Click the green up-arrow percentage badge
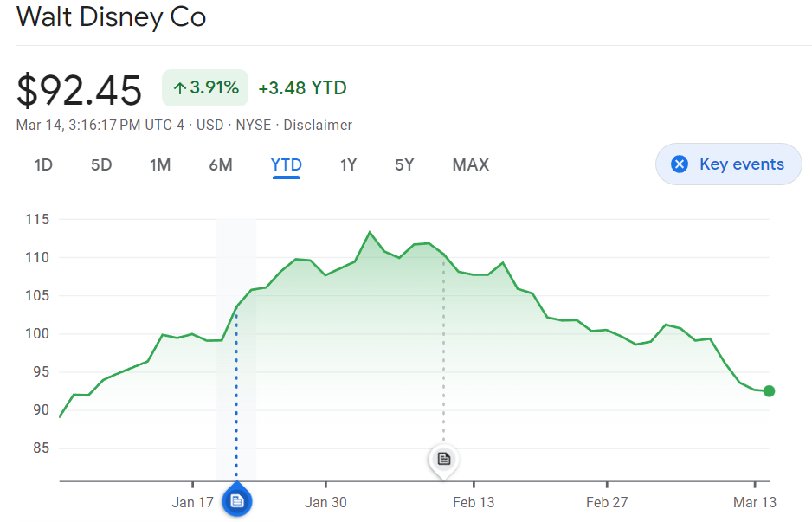 (x=205, y=87)
